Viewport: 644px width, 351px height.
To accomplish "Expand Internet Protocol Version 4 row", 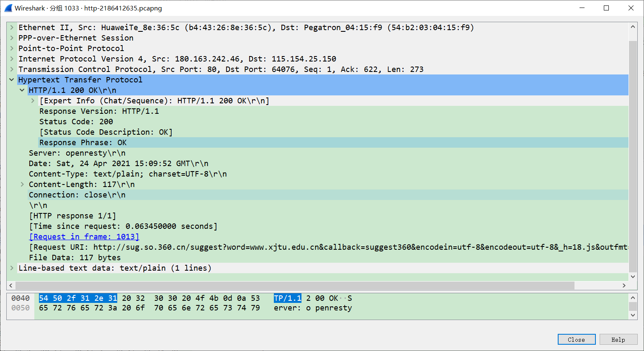I will [12, 59].
